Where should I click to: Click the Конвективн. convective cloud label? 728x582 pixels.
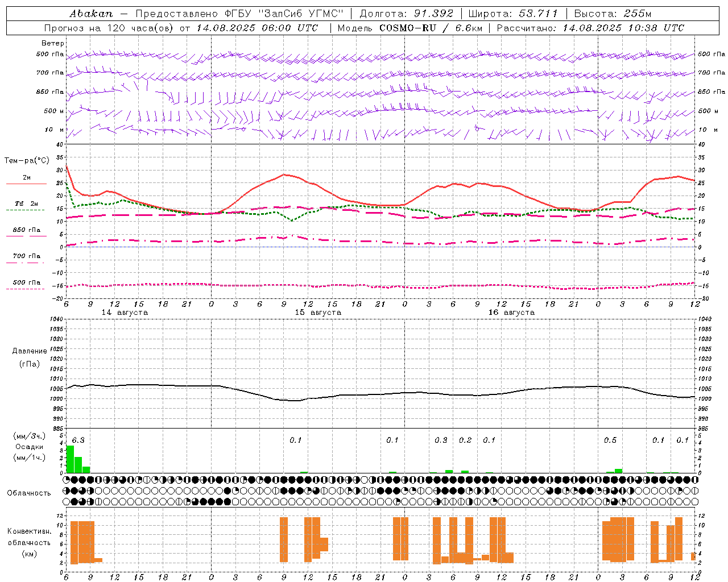[30, 531]
